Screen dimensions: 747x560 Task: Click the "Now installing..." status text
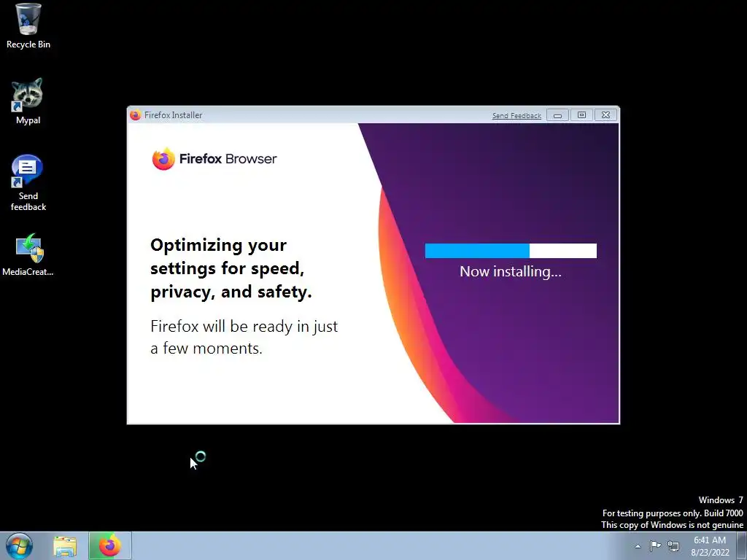pos(510,271)
